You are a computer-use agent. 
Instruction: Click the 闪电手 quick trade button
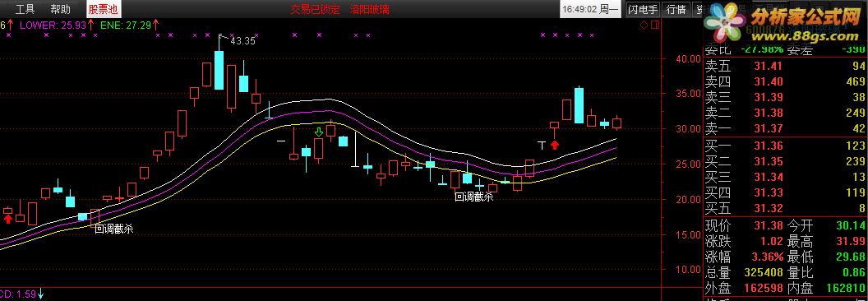pos(644,9)
